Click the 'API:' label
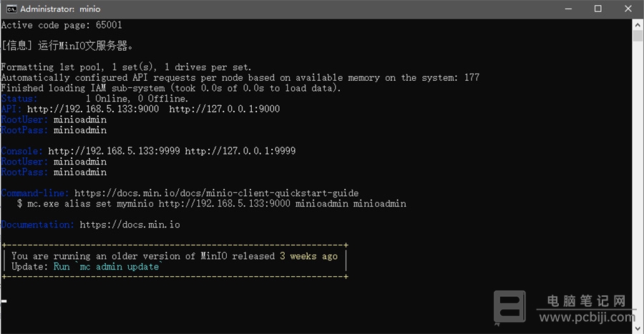The width and height of the screenshot is (644, 334). click(11, 109)
